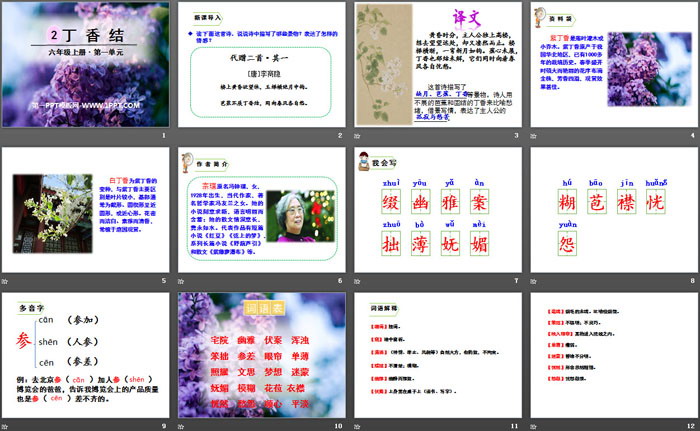Click the large red 参 on slide 9
This screenshot has height=431, width=700.
point(23,341)
